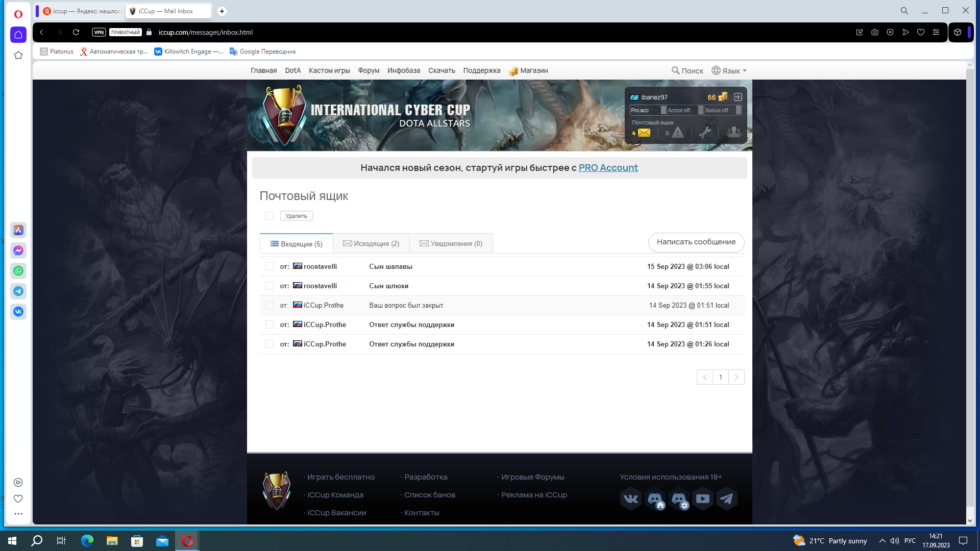Open Microsoft Edge from the taskbar
The height and width of the screenshot is (551, 980).
(x=87, y=541)
